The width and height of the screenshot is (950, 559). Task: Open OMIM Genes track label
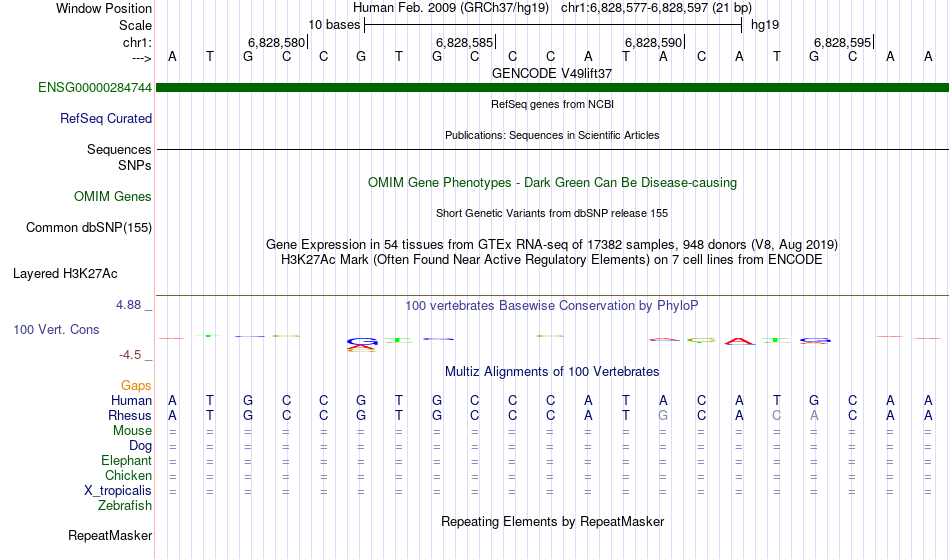112,197
